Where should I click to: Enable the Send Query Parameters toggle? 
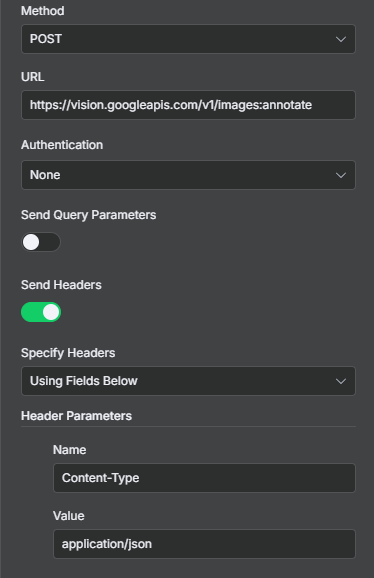41,242
